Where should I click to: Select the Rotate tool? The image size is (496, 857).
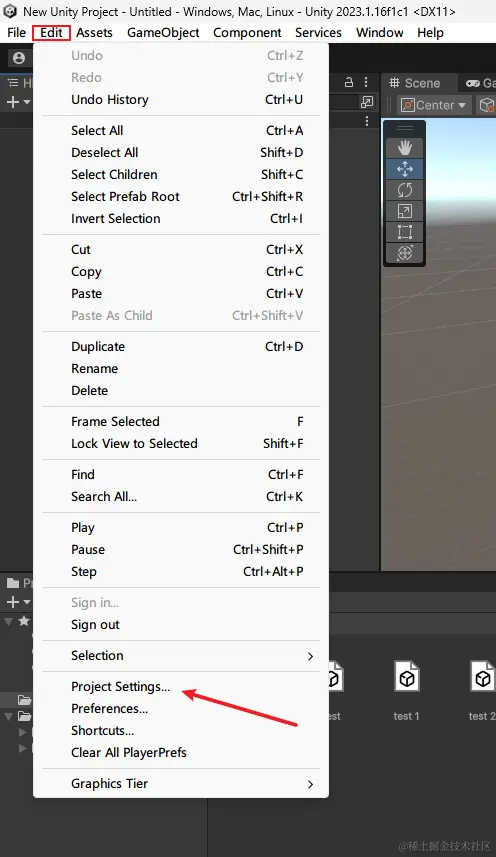(x=404, y=190)
